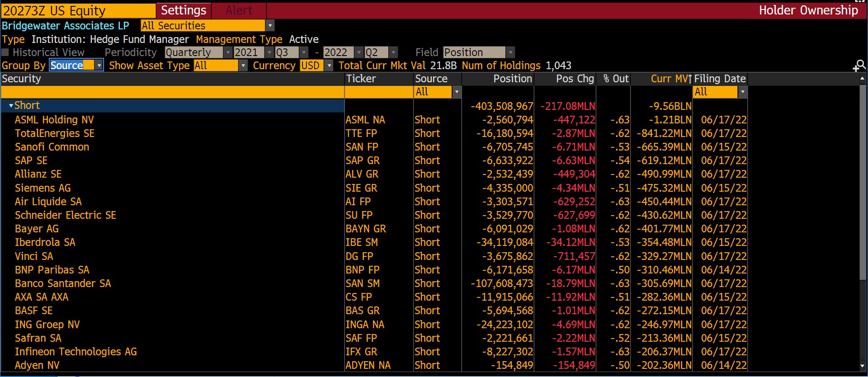Sort by the Filing Date column header
868x377 pixels.
720,79
